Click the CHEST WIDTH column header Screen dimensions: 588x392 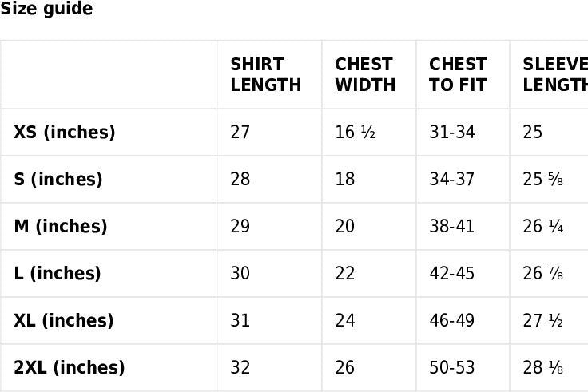[x=365, y=74]
